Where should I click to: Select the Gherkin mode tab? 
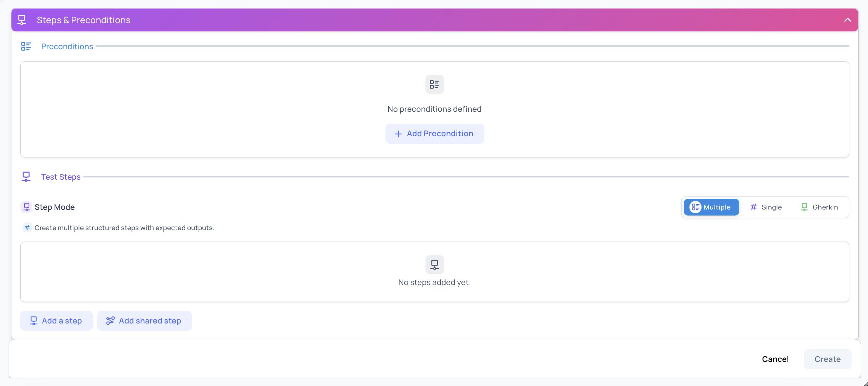click(x=819, y=207)
